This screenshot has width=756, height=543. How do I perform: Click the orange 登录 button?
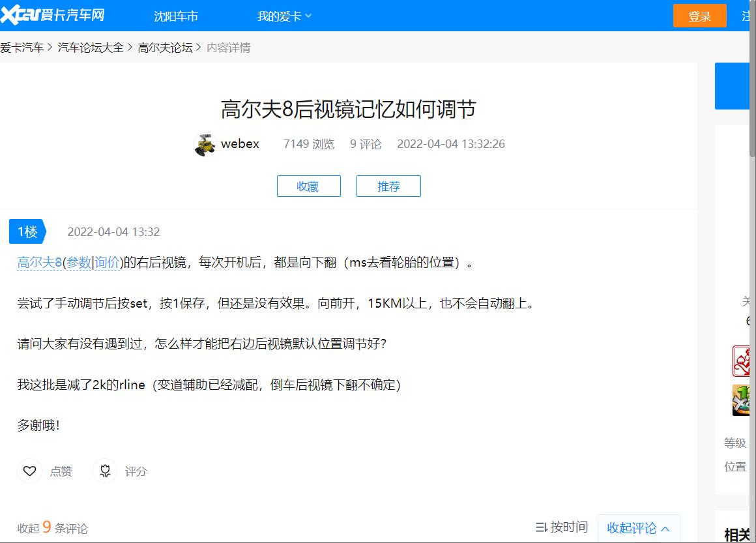click(699, 16)
